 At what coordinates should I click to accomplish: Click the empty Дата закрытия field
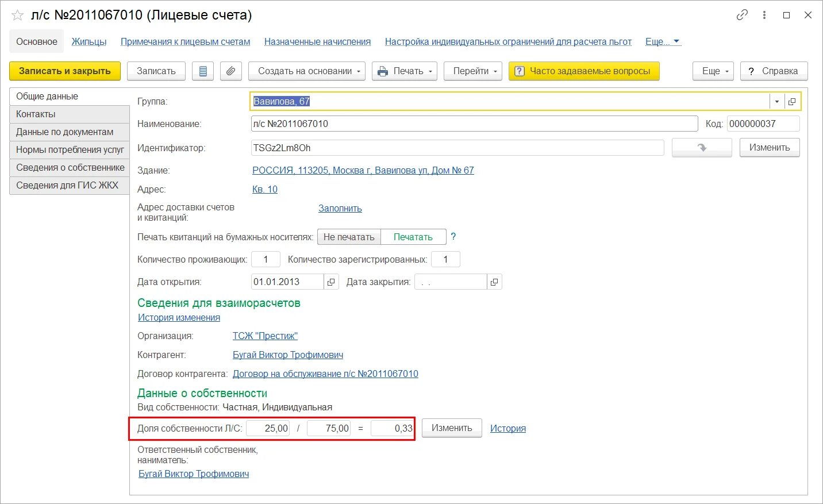[451, 282]
